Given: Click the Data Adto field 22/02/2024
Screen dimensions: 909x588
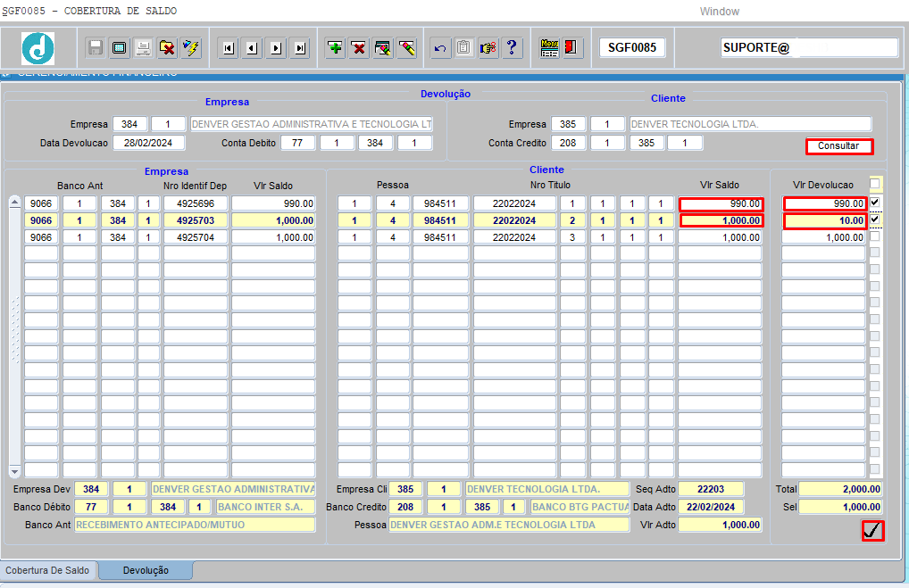Looking at the screenshot, I should click(x=711, y=507).
